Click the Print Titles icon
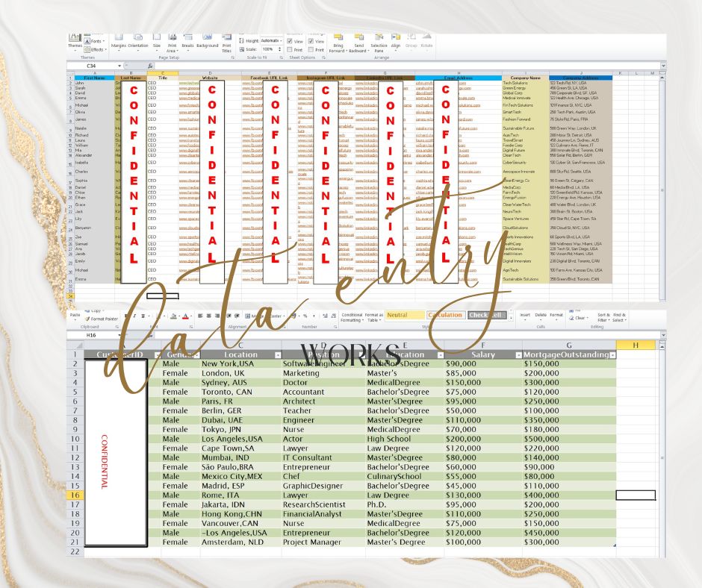 [x=226, y=42]
